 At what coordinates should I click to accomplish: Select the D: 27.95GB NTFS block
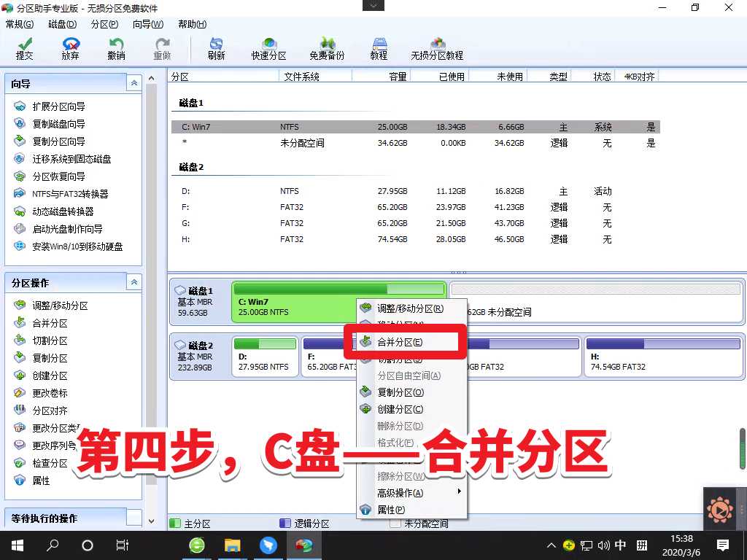265,356
